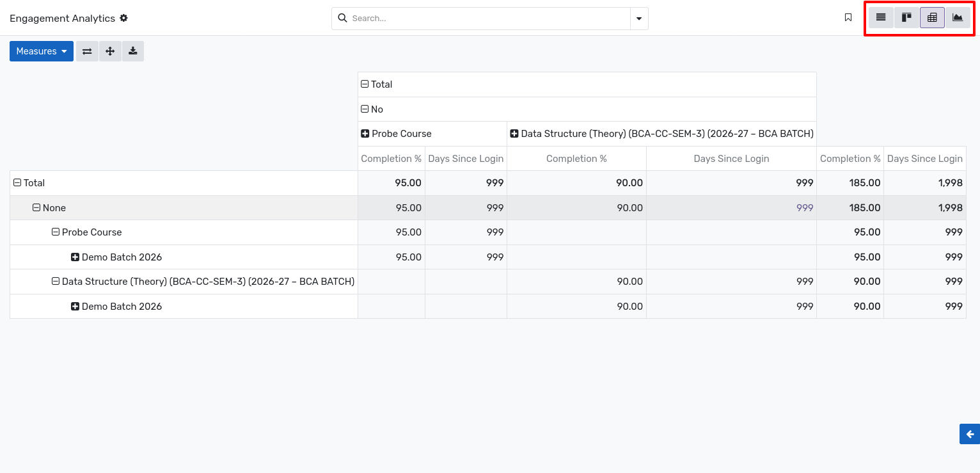This screenshot has width=980, height=473.
Task: Click the 185.00 cell in Total row
Action: 850,183
